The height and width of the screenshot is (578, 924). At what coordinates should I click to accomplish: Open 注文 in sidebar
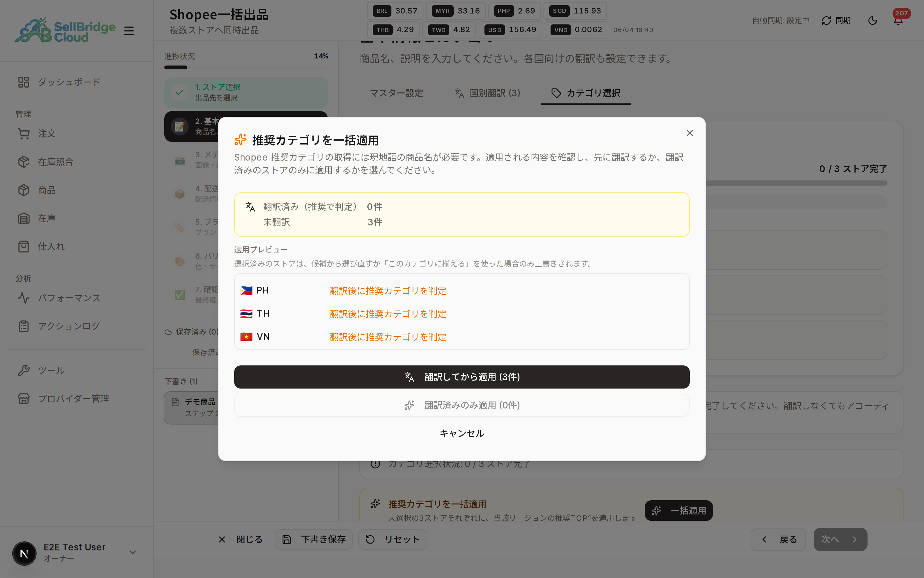click(x=76, y=133)
